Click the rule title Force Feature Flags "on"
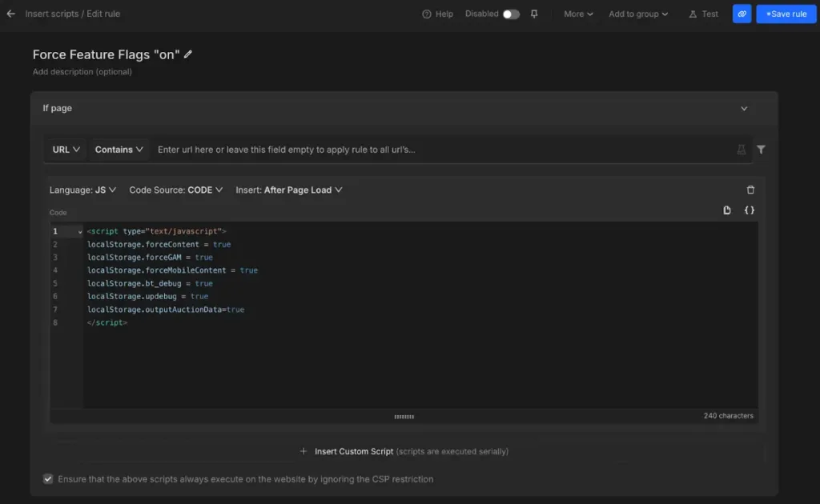The width and height of the screenshot is (820, 504). click(107, 55)
